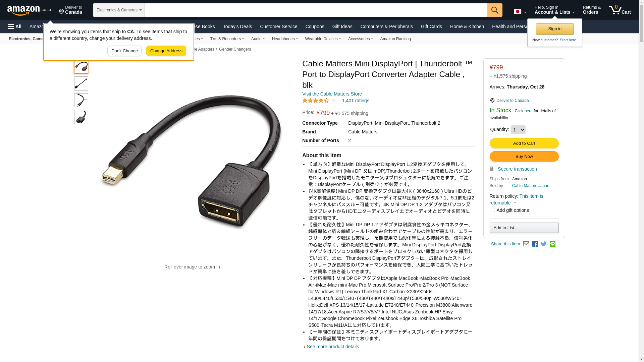This screenshot has height=362, width=644.
Task: Click Change Address in the popup
Action: tap(166, 51)
